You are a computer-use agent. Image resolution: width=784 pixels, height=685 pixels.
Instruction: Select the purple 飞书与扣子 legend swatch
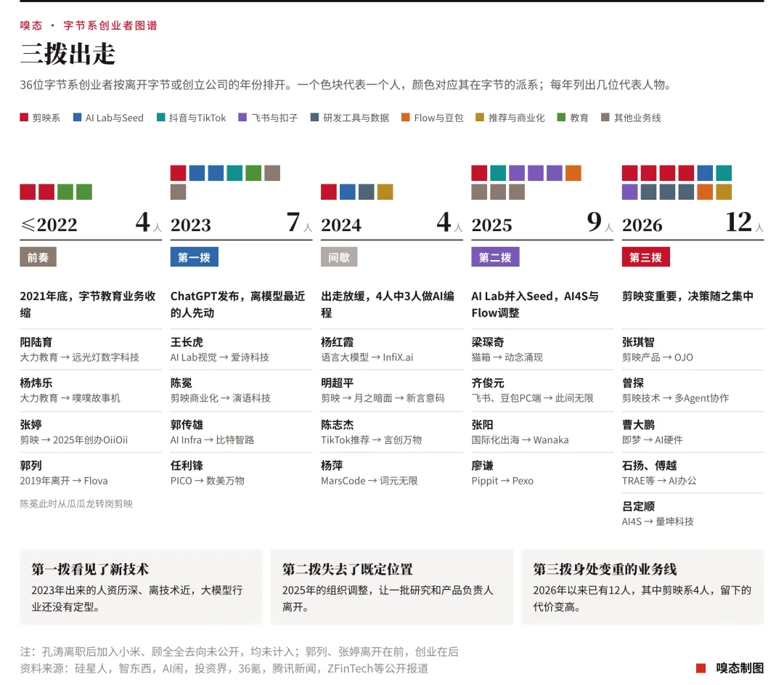click(242, 117)
